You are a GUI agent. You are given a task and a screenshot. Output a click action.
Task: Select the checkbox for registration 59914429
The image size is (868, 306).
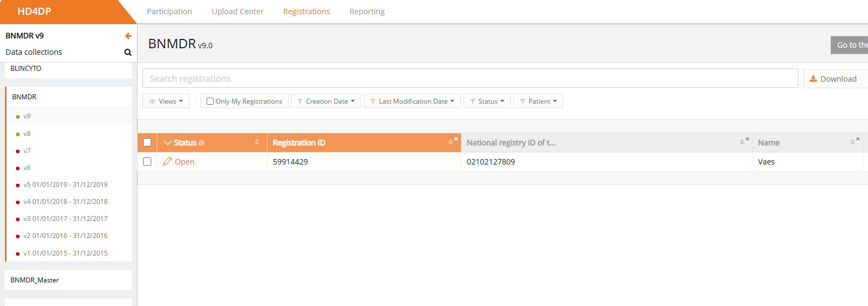147,162
